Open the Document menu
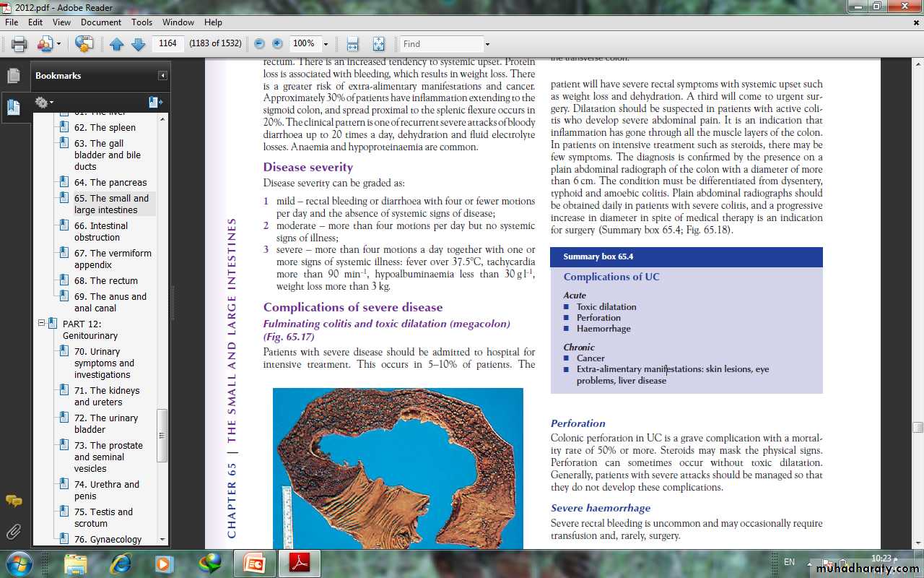The height and width of the screenshot is (578, 924). [x=101, y=22]
